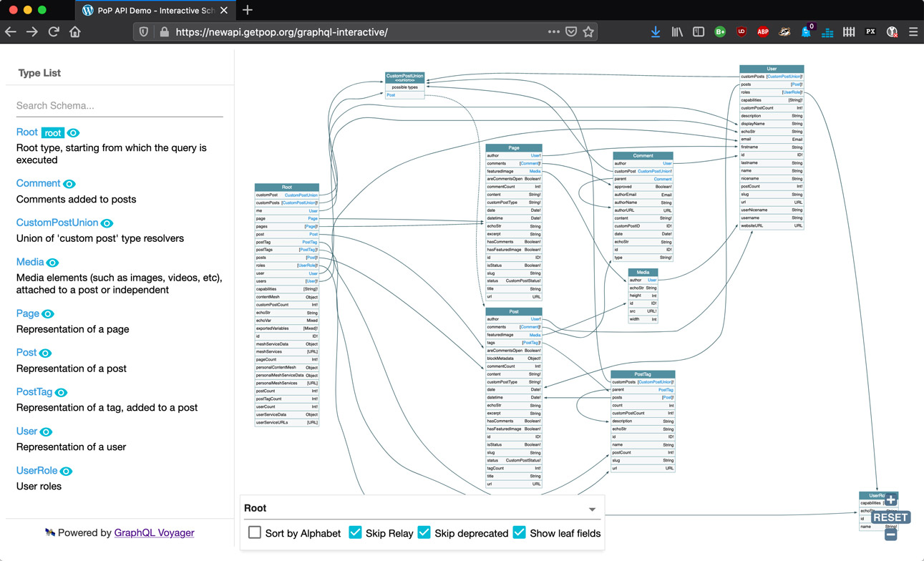The width and height of the screenshot is (924, 561).
Task: Follow the GraphQL Voyager link
Action: coord(154,533)
